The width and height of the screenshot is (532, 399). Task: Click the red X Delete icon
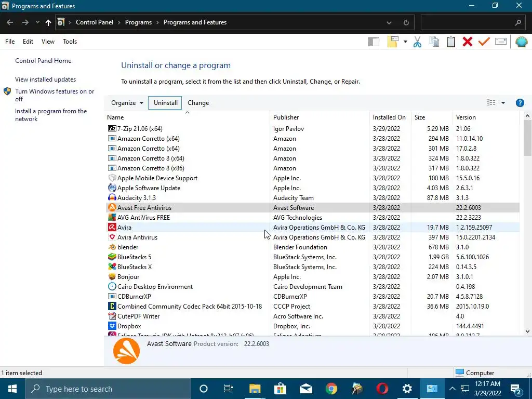(468, 42)
